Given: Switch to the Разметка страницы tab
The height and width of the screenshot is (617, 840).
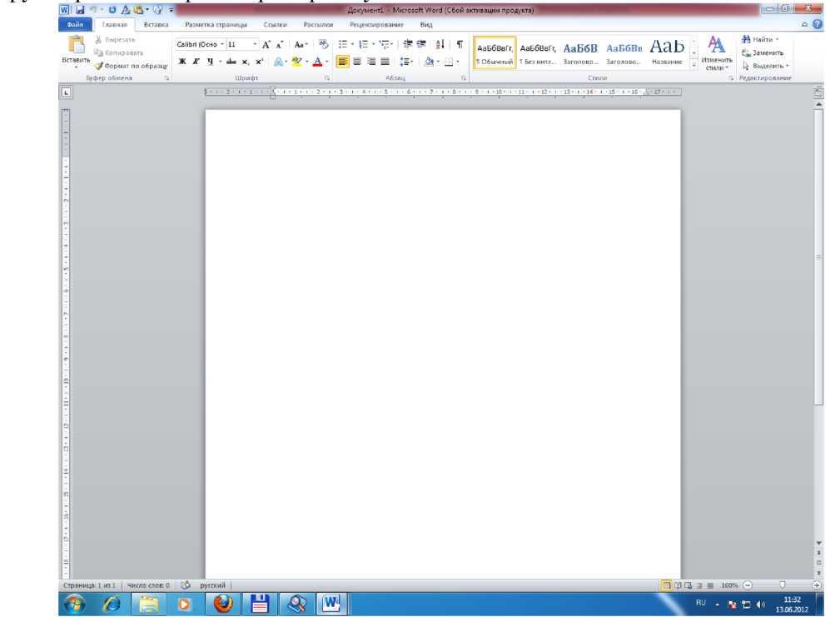Looking at the screenshot, I should (216, 24).
